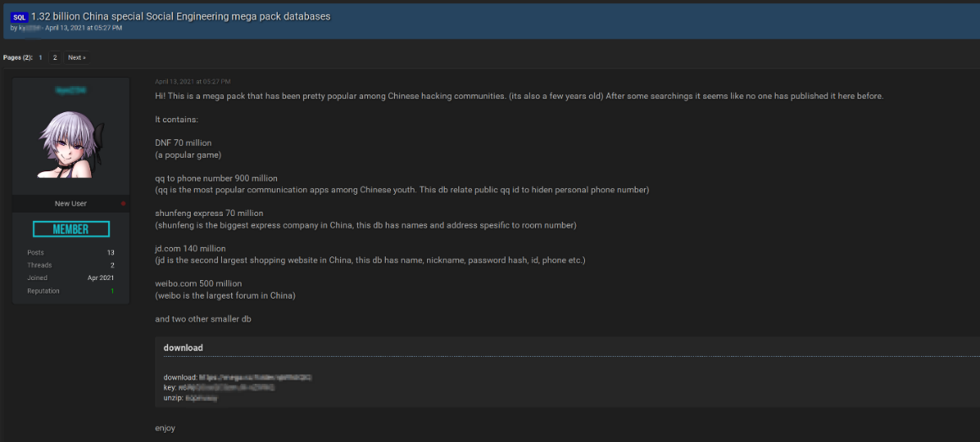The image size is (980, 442).
Task: Click the Threads count of 2
Action: pos(112,265)
